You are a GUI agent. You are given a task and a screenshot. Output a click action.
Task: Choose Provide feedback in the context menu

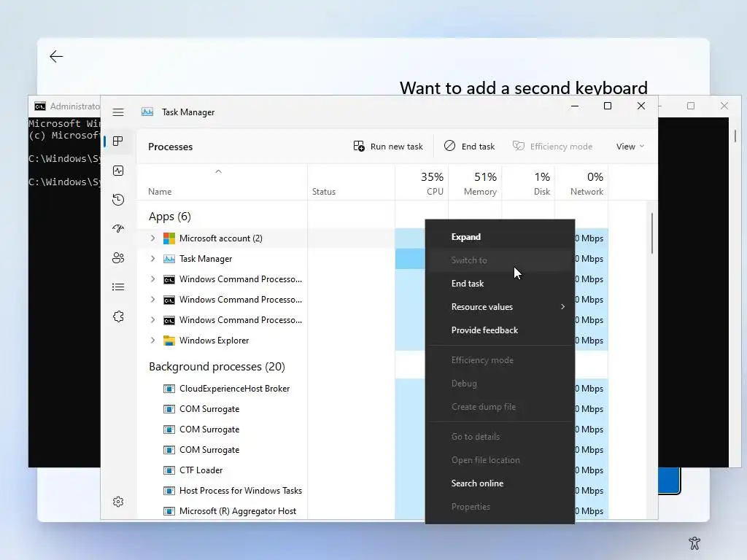coord(500,330)
